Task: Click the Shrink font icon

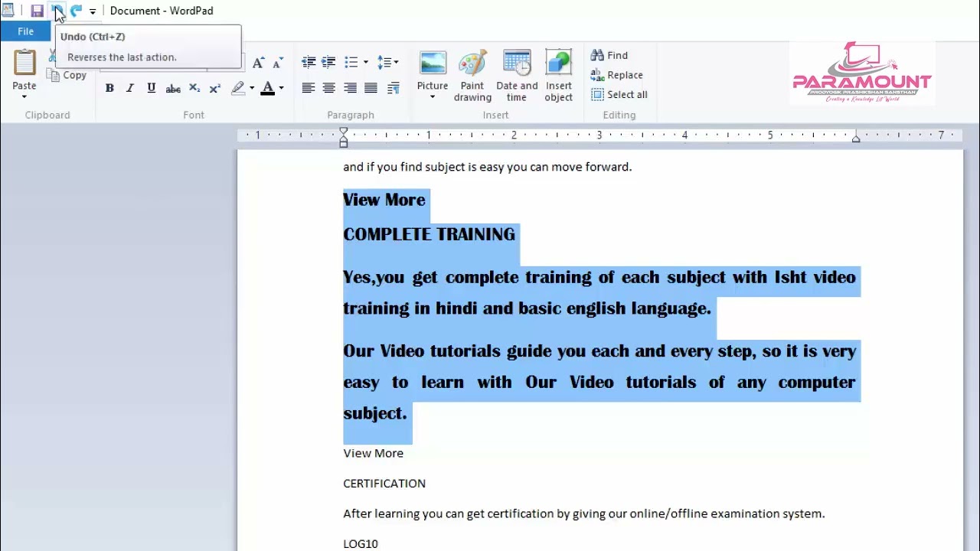Action: tap(277, 62)
